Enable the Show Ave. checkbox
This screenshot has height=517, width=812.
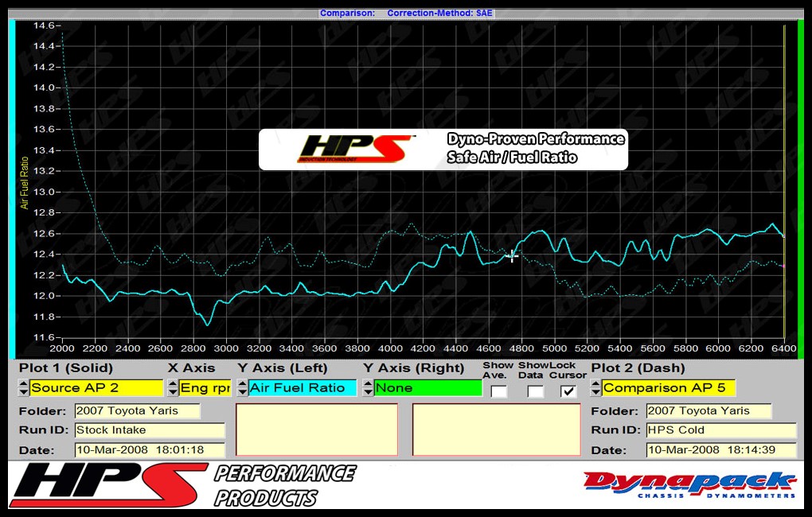click(x=498, y=391)
